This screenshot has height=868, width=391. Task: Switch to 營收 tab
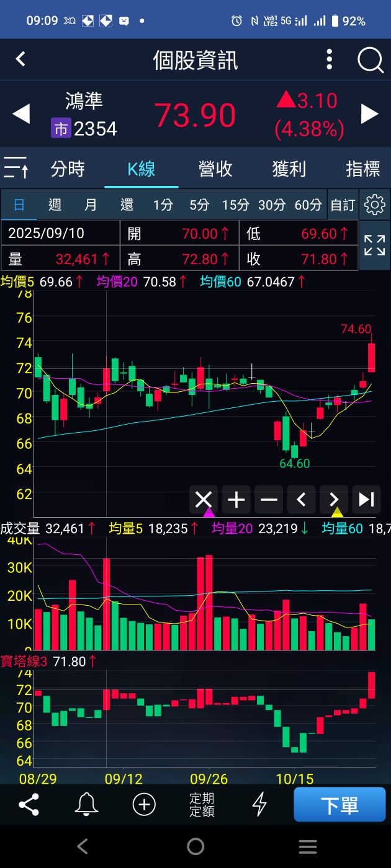pyautogui.click(x=215, y=169)
